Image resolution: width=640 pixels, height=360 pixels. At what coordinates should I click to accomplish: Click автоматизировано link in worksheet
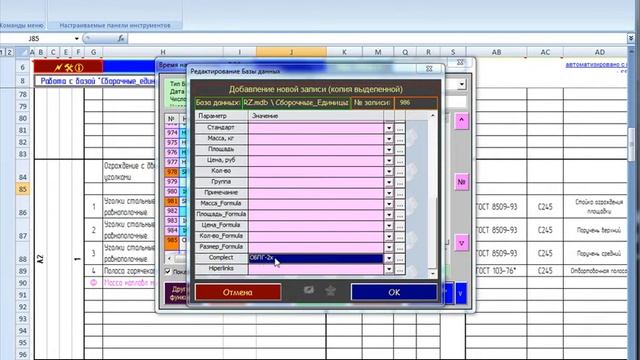click(596, 64)
